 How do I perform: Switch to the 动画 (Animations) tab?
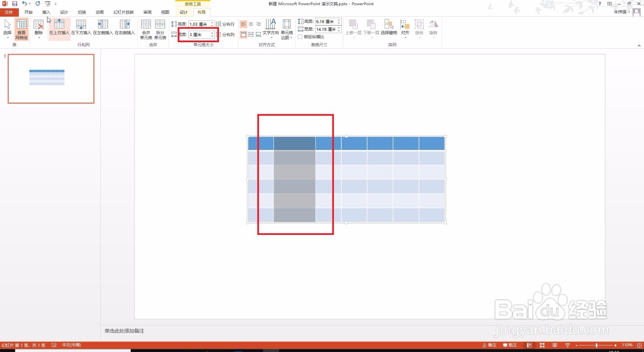point(99,12)
